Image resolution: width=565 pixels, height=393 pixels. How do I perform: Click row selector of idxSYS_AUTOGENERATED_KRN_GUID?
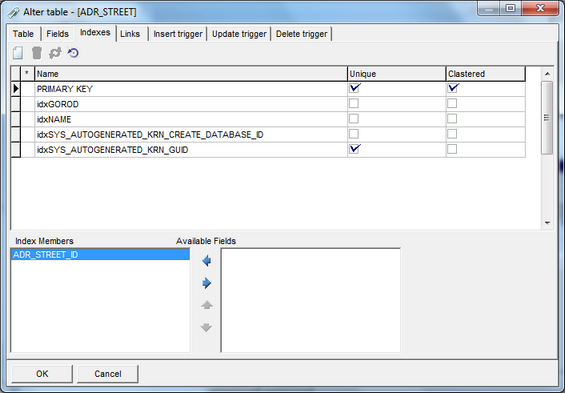point(16,149)
